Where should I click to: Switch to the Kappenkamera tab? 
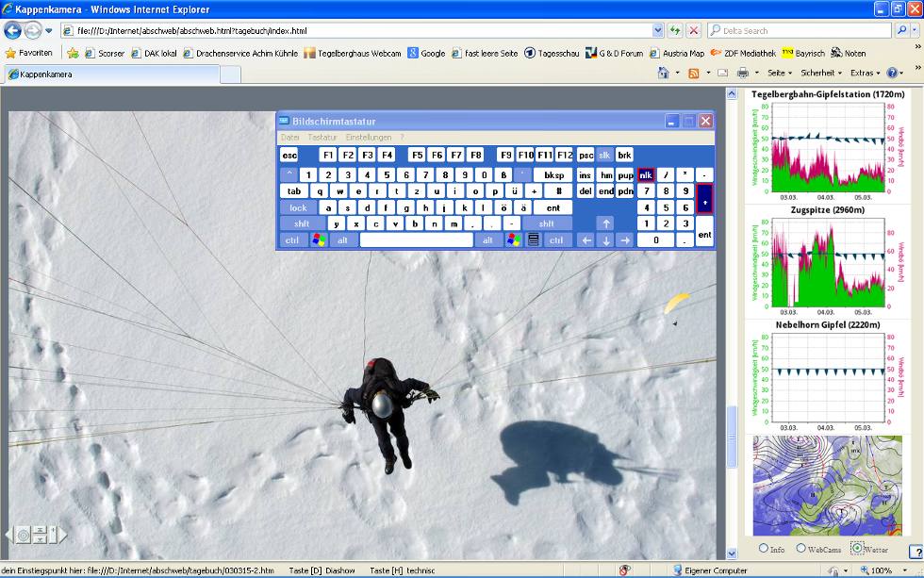coord(112,74)
